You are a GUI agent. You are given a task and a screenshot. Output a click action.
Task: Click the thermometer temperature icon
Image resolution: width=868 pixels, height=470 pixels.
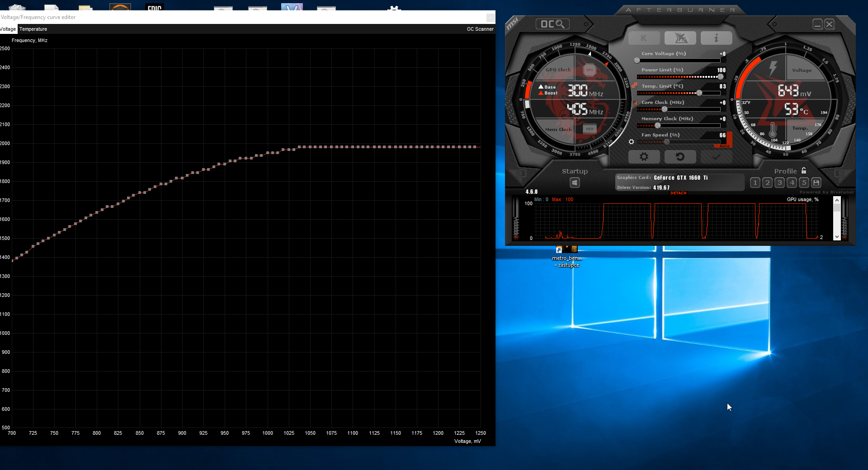pyautogui.click(x=773, y=130)
